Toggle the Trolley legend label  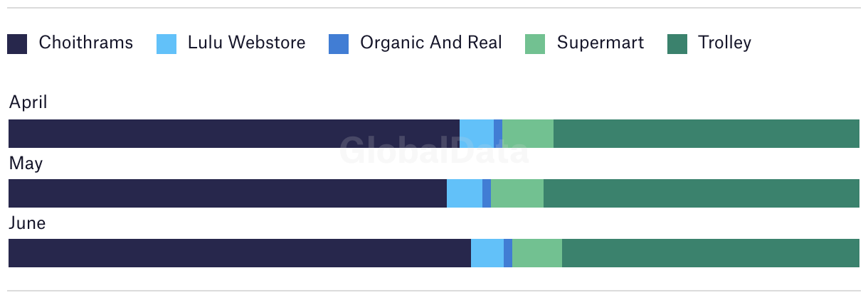point(724,43)
